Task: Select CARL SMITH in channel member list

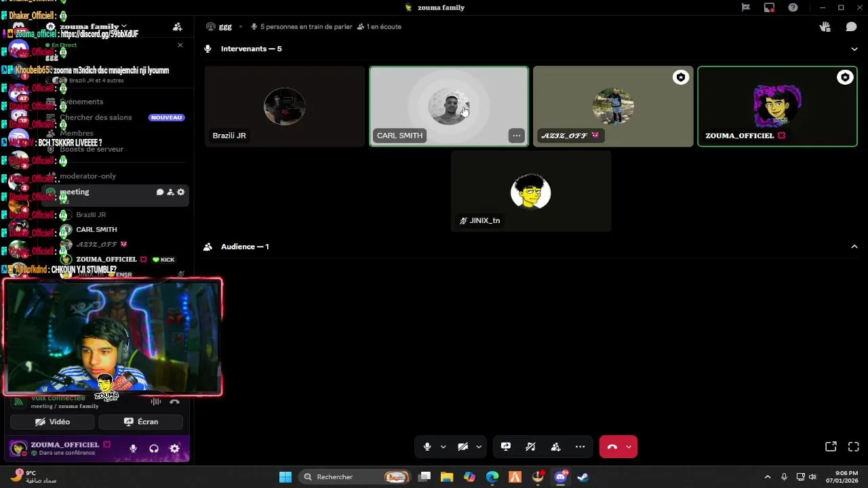Action: (96, 230)
